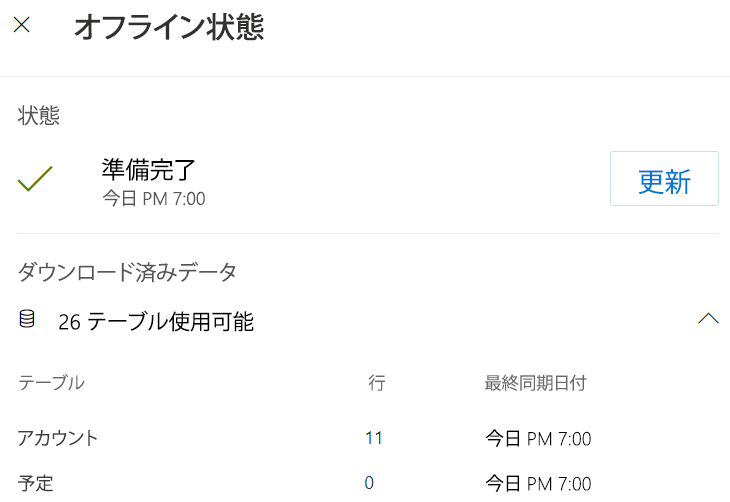Open the 予定 row count link 0
The image size is (730, 502).
[x=369, y=483]
